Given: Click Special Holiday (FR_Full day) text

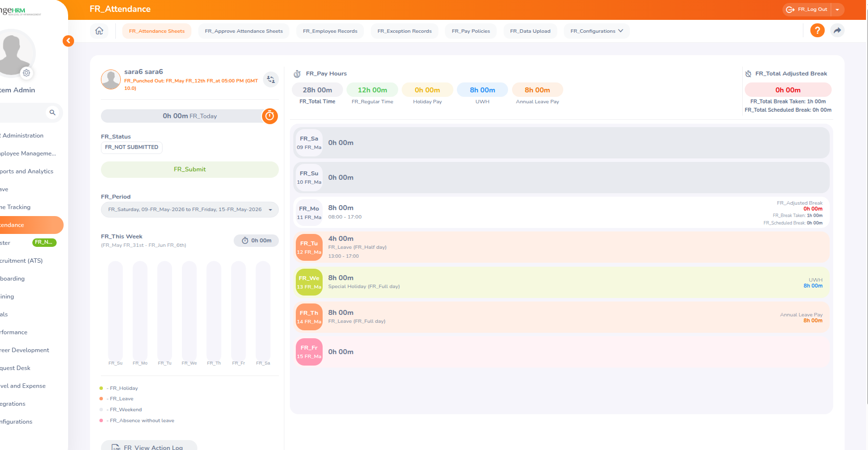Looking at the screenshot, I should coord(364,287).
